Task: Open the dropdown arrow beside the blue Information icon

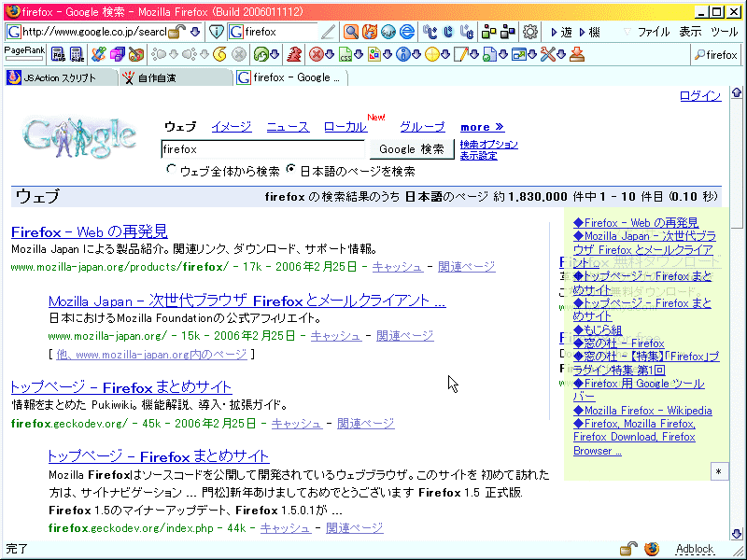Action: click(416, 55)
